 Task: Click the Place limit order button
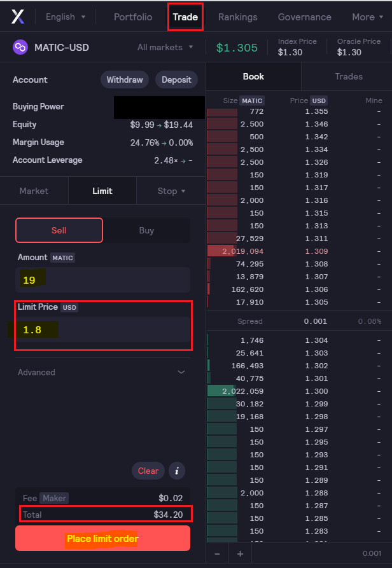pyautogui.click(x=102, y=538)
